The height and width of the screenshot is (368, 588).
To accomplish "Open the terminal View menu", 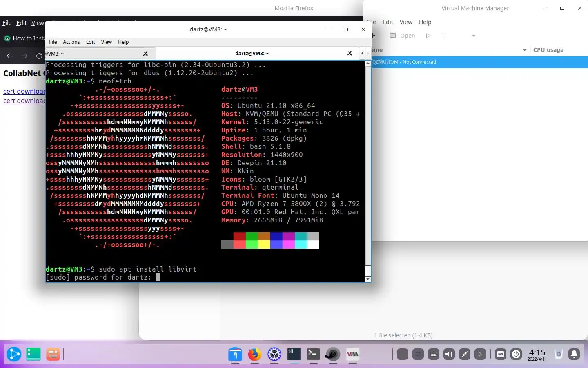I will [x=106, y=42].
